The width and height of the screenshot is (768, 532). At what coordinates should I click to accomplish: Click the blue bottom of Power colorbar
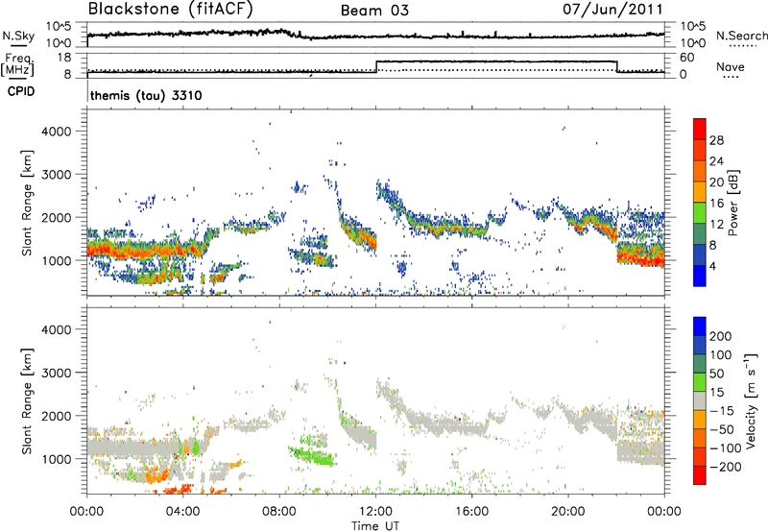(x=700, y=276)
